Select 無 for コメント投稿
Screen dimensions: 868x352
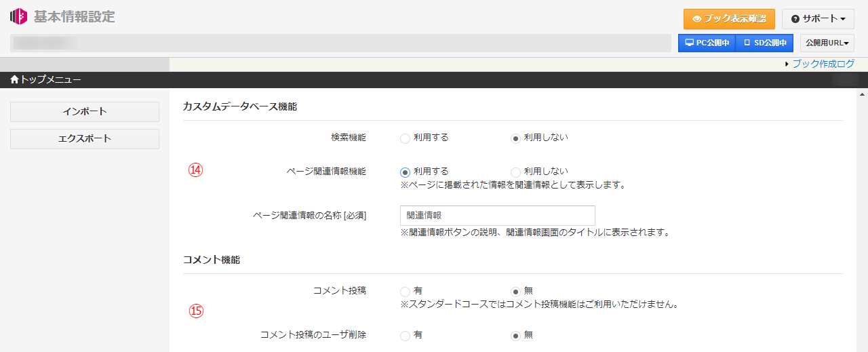(515, 292)
